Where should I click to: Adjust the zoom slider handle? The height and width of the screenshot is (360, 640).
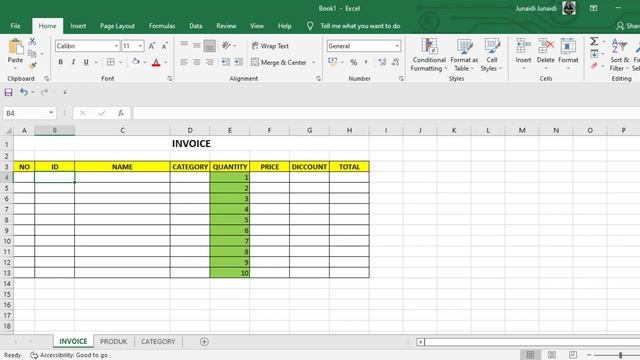click(x=620, y=355)
